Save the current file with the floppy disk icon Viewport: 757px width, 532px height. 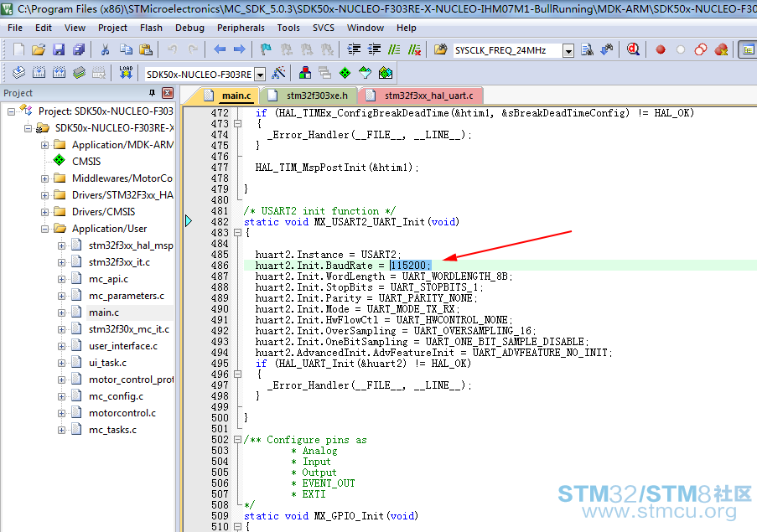click(59, 49)
